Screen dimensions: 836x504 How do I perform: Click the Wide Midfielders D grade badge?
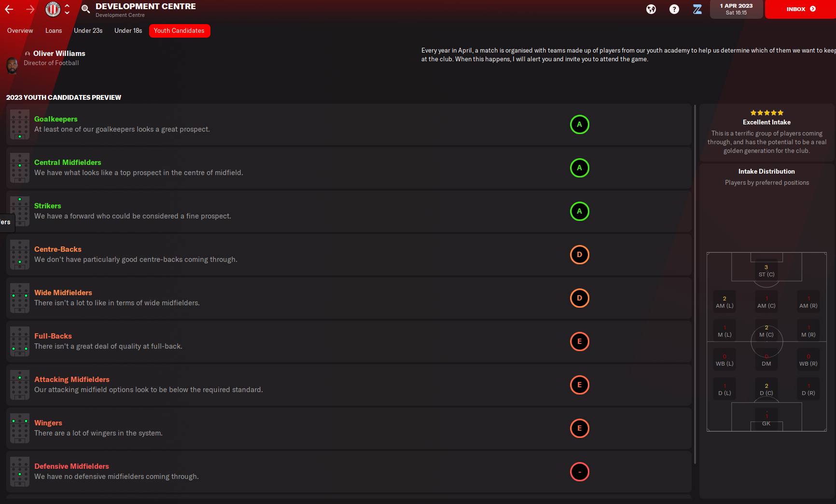click(580, 298)
